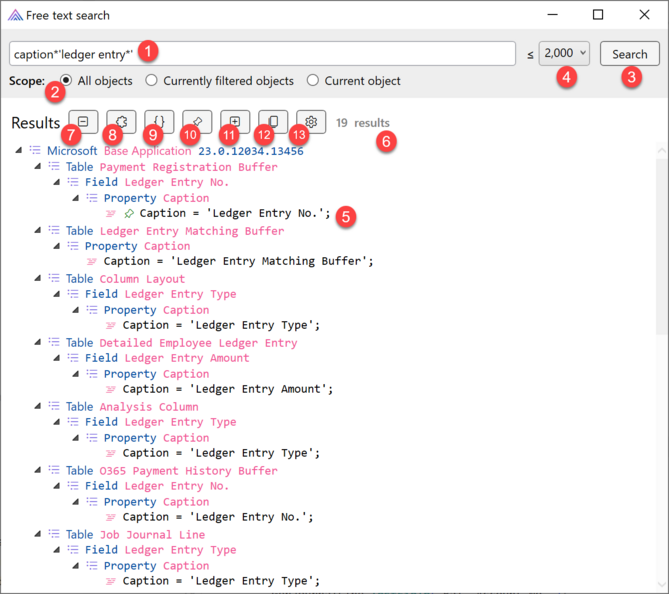Select Field Ledger Entry Type under Analysis Column
Viewport: 669px width, 594px height.
point(160,422)
